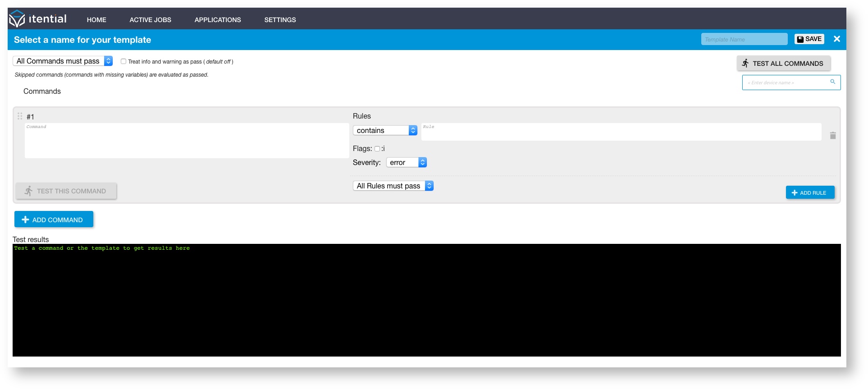Open the All Commands must pass dropdown

(63, 61)
